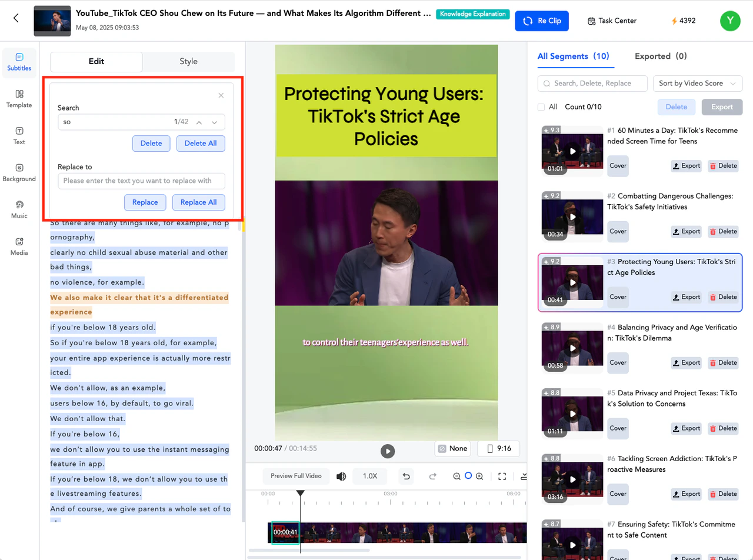Switch to the Edit tab
This screenshot has width=753, height=560.
[x=96, y=62]
